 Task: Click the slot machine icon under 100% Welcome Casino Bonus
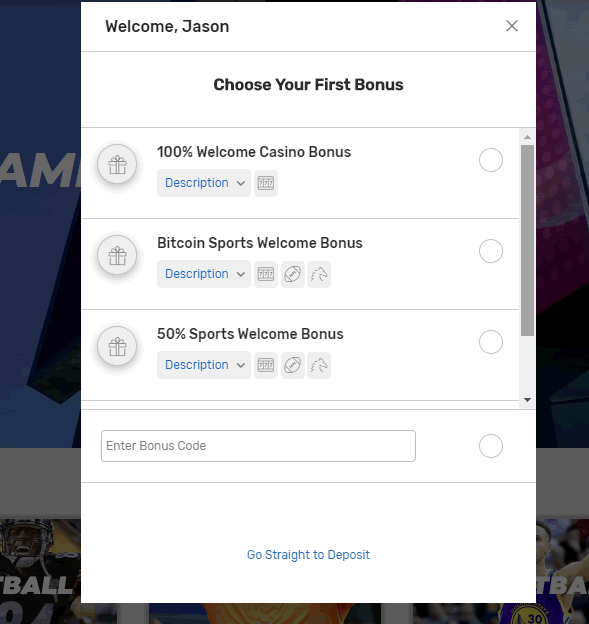click(266, 183)
